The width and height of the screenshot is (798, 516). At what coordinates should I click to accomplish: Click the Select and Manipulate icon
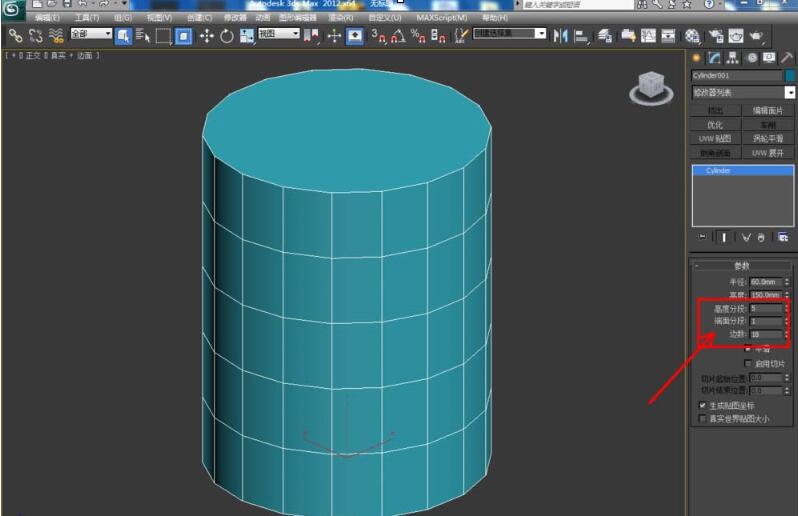pos(334,36)
